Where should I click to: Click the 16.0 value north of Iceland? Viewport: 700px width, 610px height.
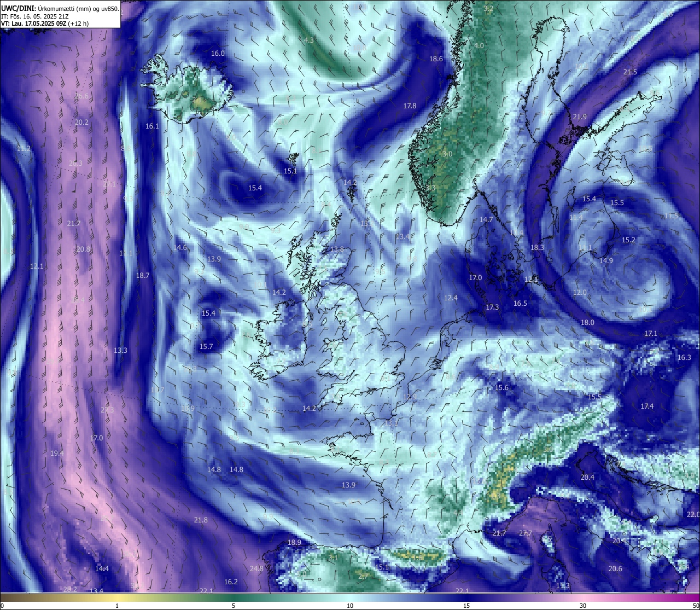click(x=218, y=53)
